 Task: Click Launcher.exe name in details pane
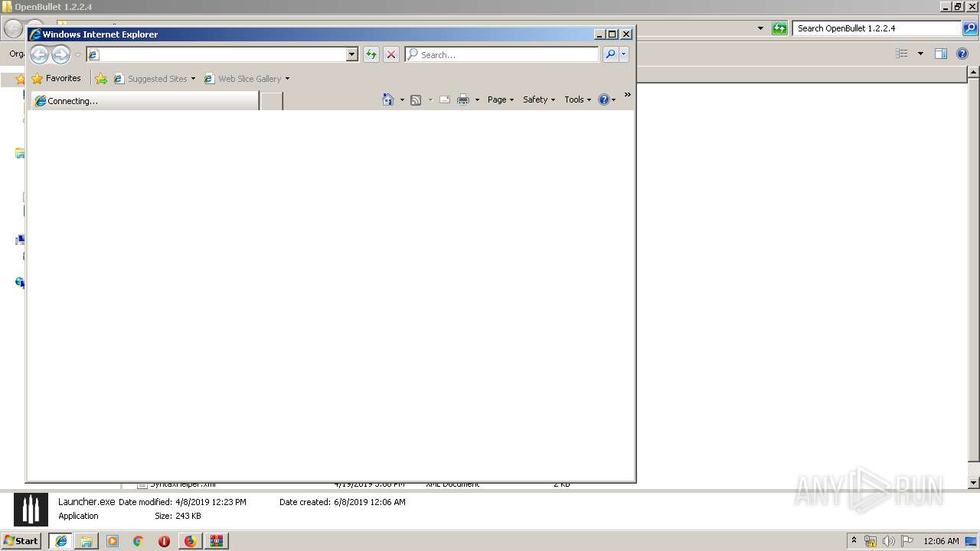tap(87, 502)
